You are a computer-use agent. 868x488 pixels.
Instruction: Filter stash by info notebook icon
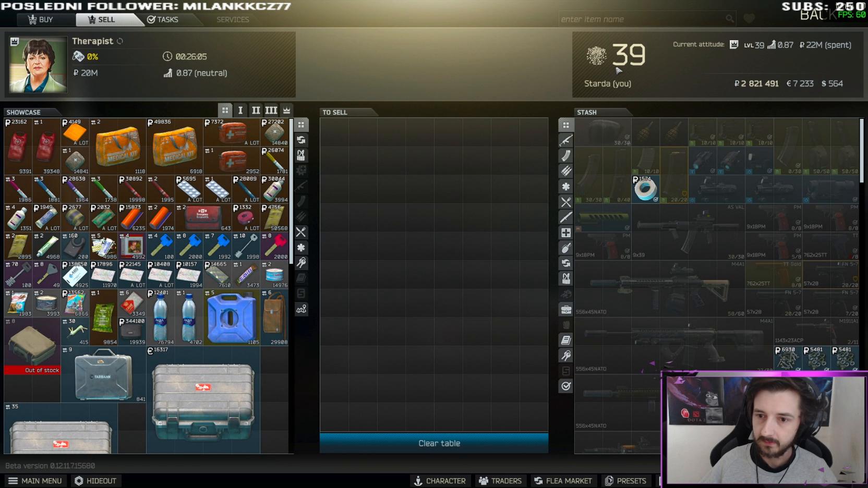566,340
